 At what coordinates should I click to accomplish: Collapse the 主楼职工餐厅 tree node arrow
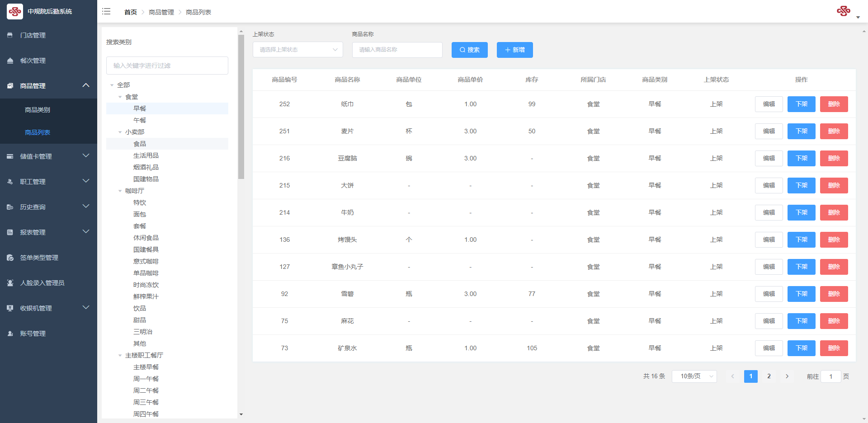click(120, 355)
